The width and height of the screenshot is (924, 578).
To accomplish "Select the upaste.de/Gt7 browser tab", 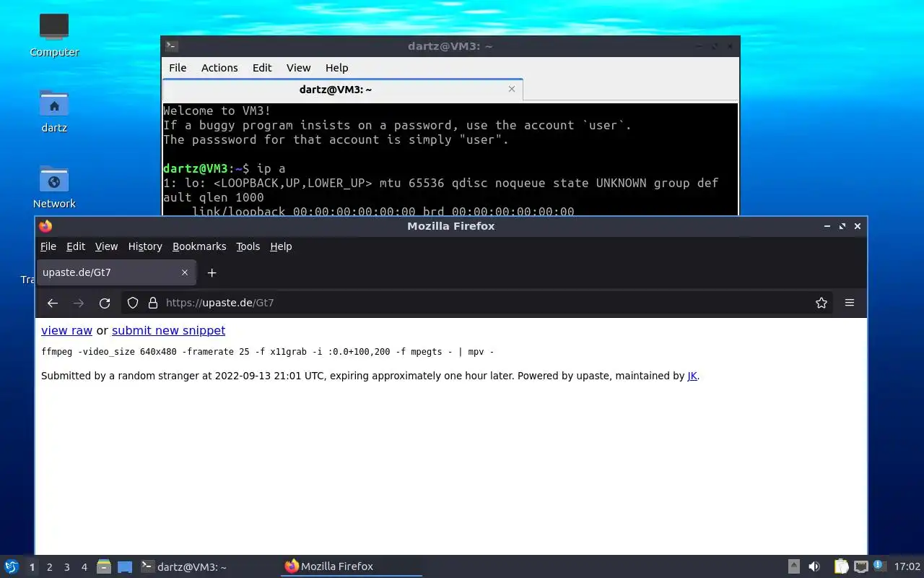I will (x=115, y=272).
